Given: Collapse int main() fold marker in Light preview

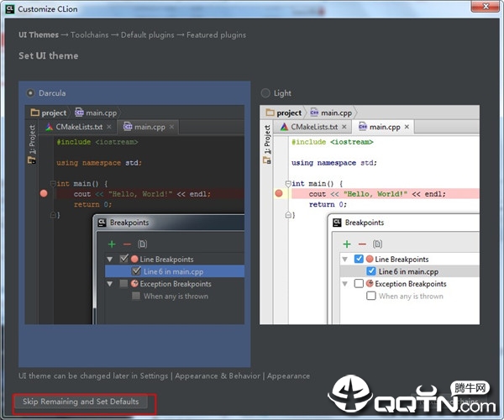Looking at the screenshot, I should [288, 183].
